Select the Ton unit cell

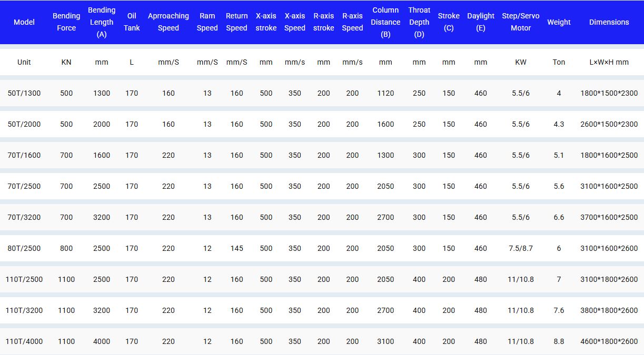point(559,62)
